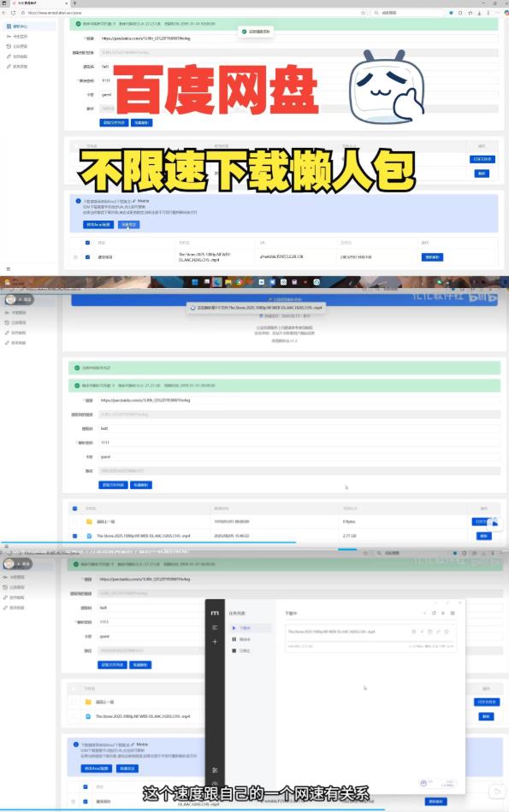The image size is (509, 812).
Task: Add a new task with the Motrix plus icon
Action: coord(215,642)
